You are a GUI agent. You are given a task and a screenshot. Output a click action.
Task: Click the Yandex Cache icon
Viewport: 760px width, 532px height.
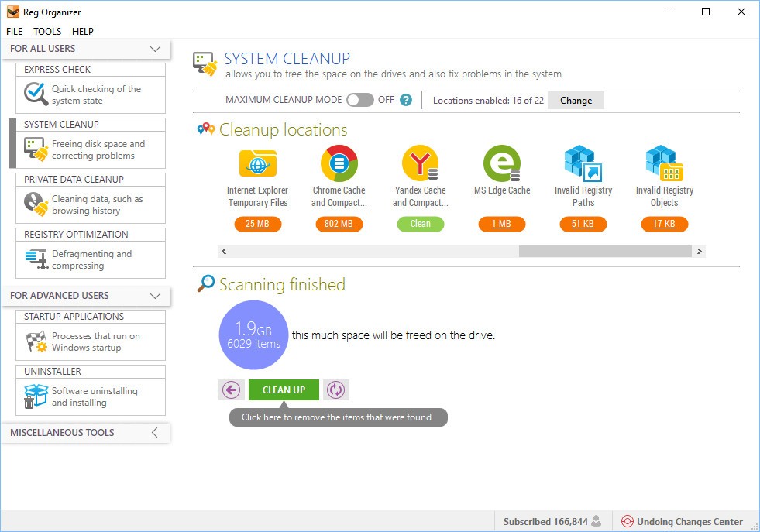420,163
